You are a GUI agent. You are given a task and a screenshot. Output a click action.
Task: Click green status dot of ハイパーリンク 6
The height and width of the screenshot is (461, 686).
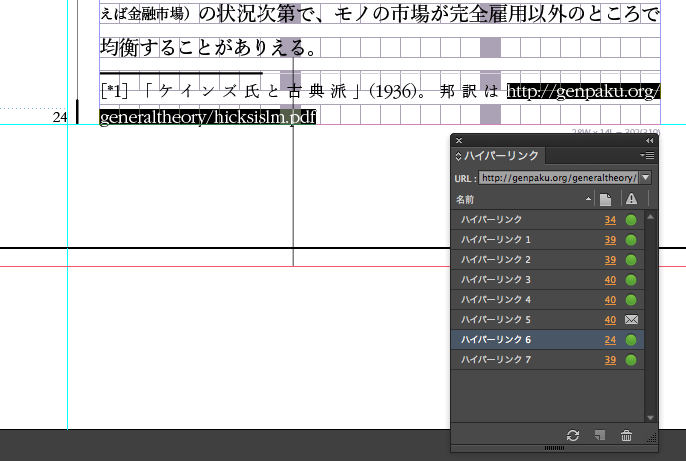coord(631,340)
